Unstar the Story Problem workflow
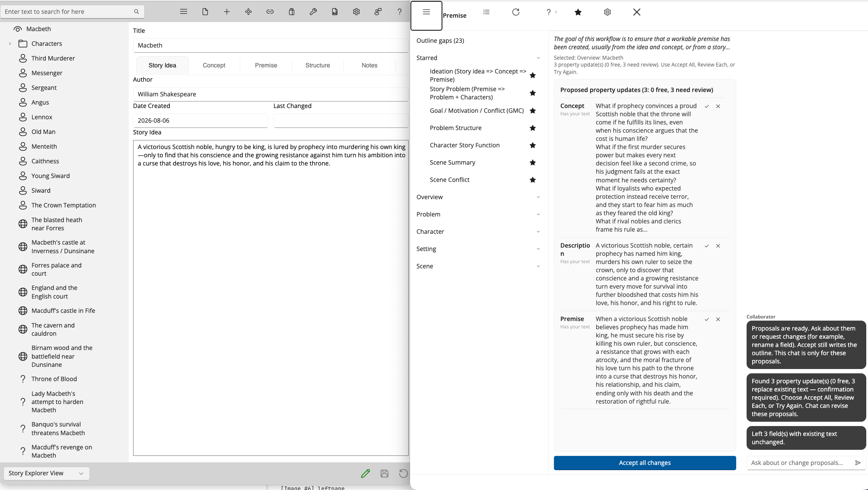The image size is (868, 490). (x=533, y=93)
